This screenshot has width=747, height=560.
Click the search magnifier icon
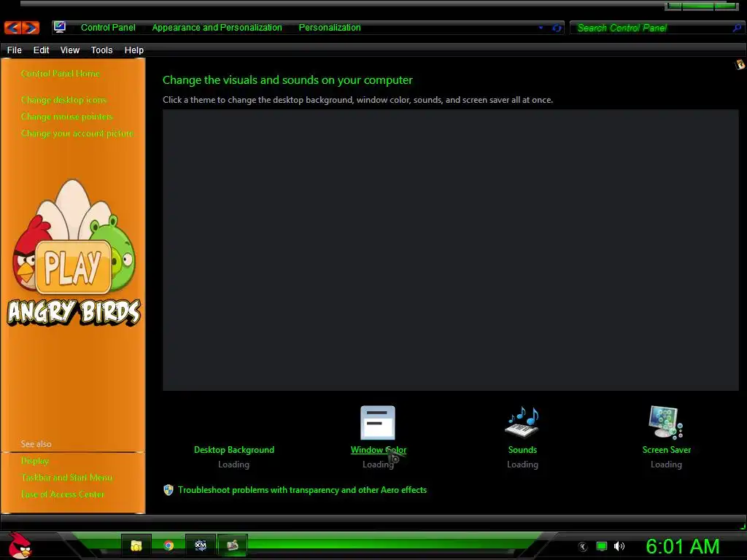pos(737,28)
